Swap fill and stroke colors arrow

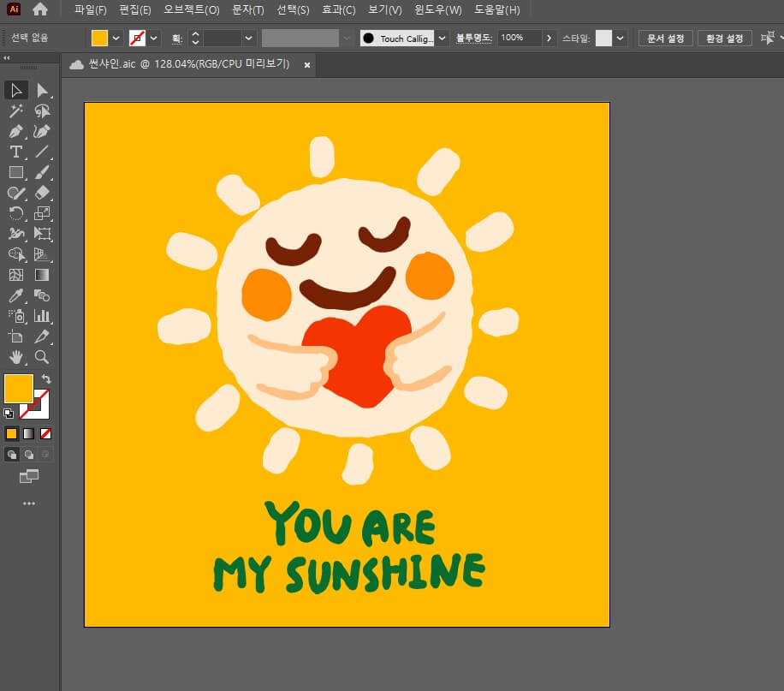coord(46,378)
